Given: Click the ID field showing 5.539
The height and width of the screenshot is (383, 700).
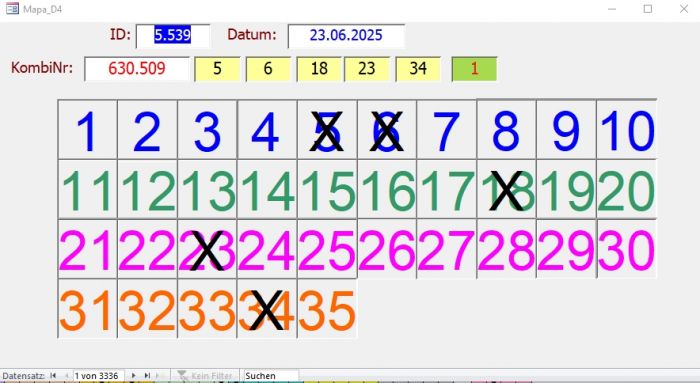Looking at the screenshot, I should [x=173, y=36].
